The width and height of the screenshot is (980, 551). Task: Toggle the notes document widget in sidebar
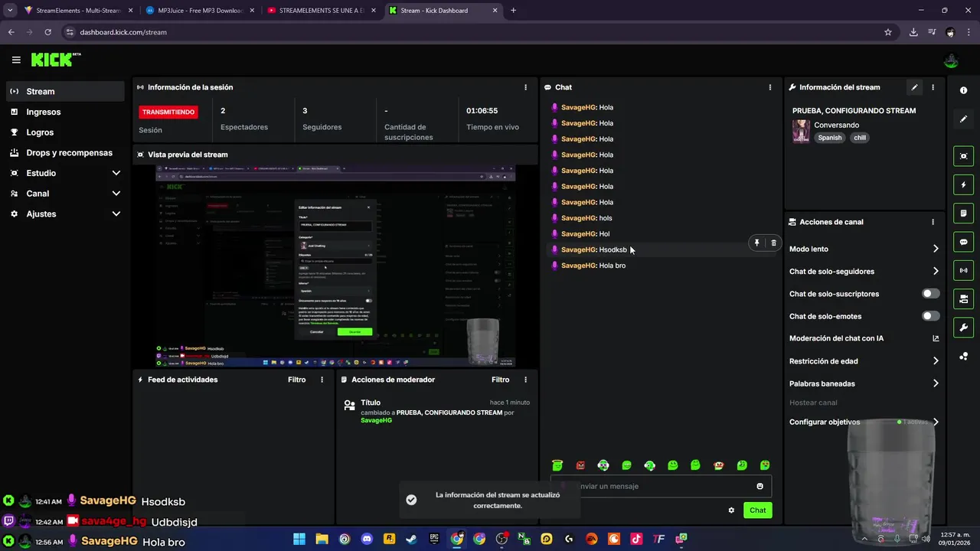pyautogui.click(x=963, y=213)
